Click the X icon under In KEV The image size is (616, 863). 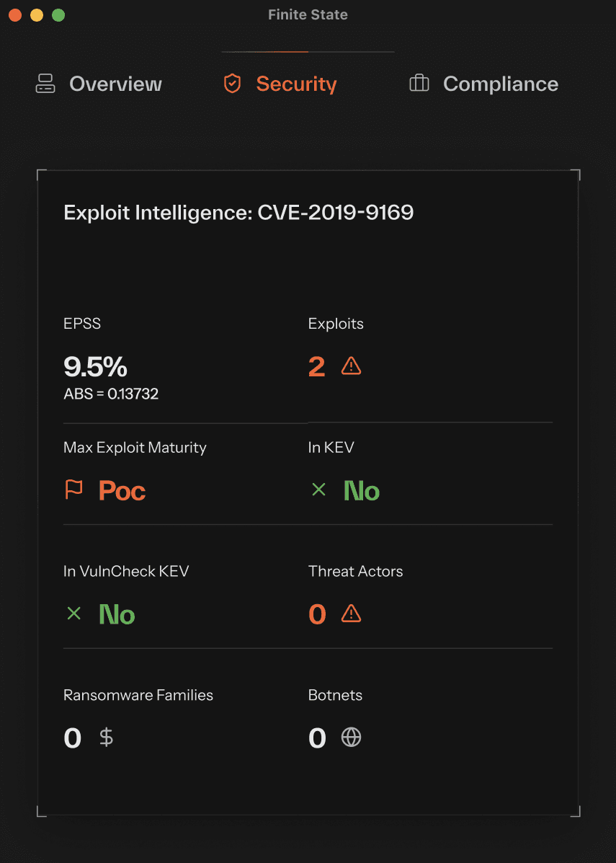click(318, 490)
